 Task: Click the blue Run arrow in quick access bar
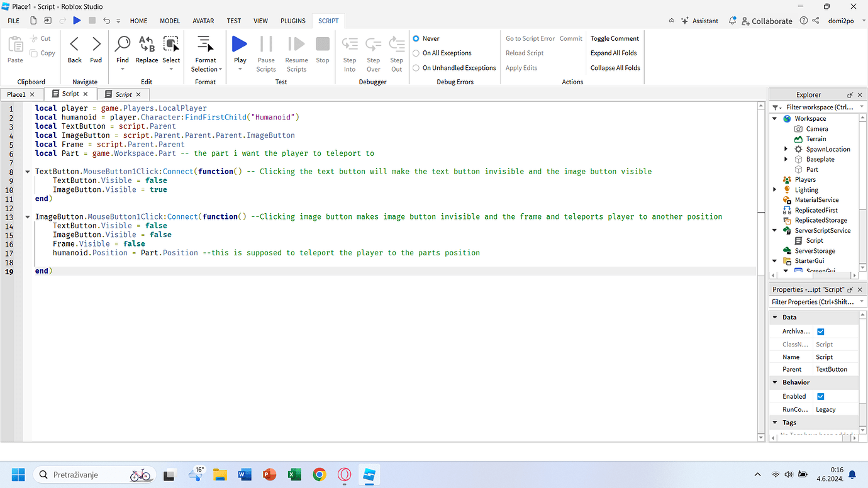click(77, 21)
